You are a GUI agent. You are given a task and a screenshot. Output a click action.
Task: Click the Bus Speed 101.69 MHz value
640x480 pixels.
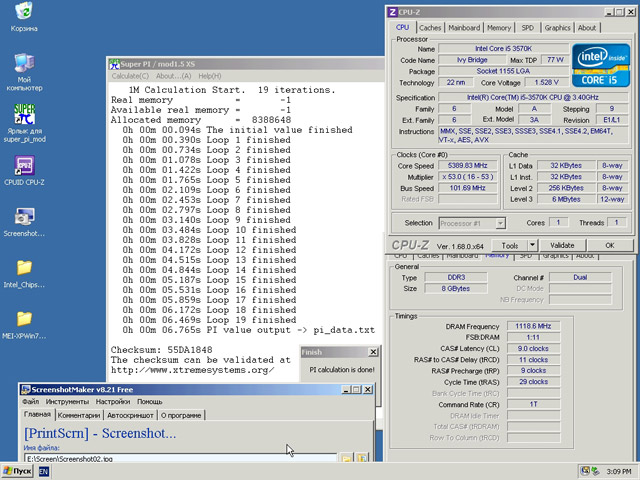tap(468, 188)
